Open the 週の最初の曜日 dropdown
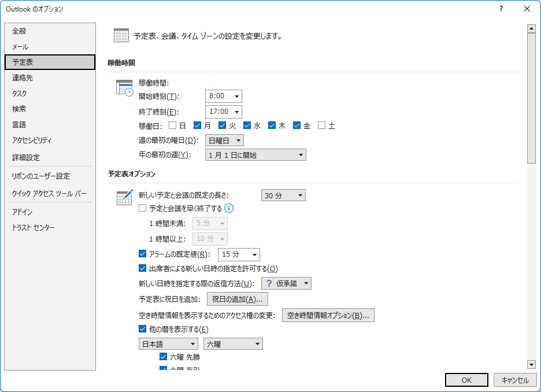Screen dimensions: 541x392 point(224,140)
